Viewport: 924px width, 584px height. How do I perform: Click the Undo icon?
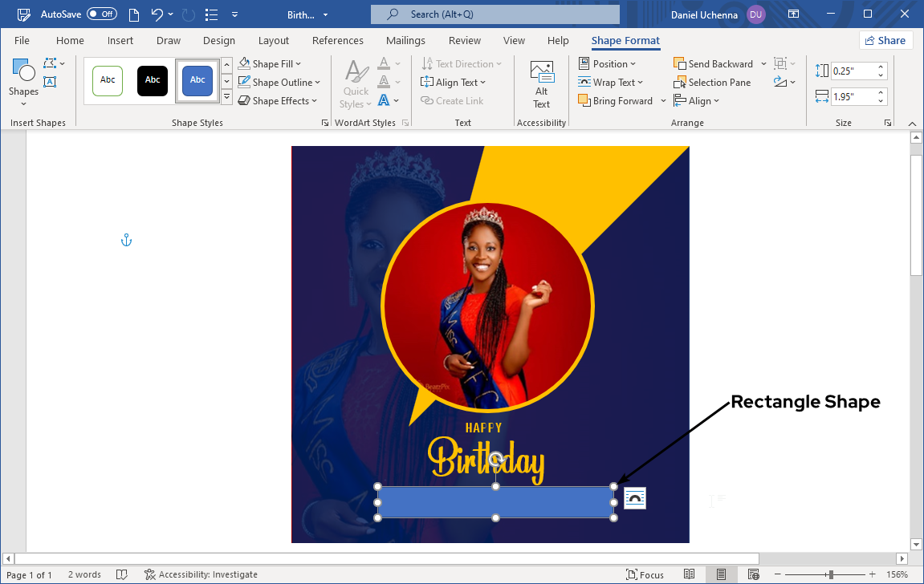pos(157,14)
